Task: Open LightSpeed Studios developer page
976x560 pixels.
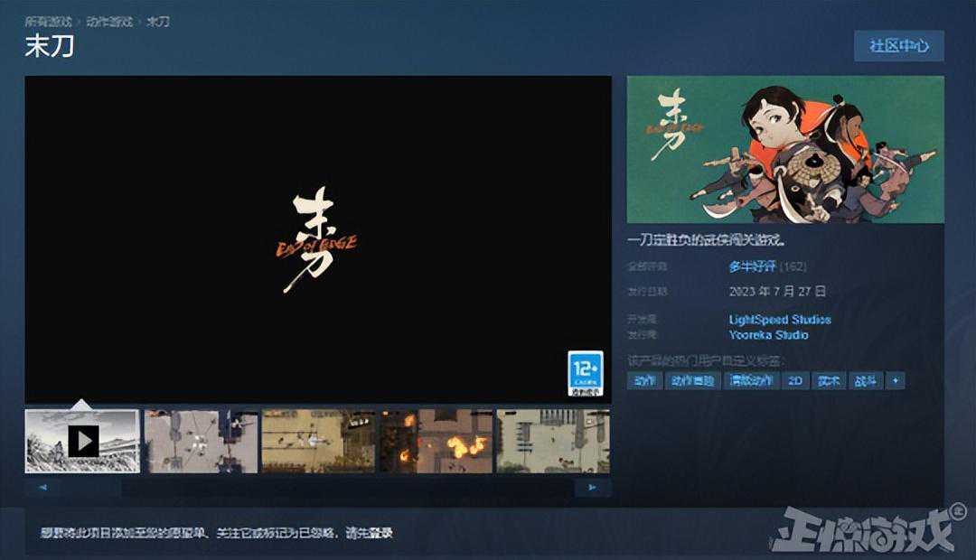Action: (x=780, y=320)
